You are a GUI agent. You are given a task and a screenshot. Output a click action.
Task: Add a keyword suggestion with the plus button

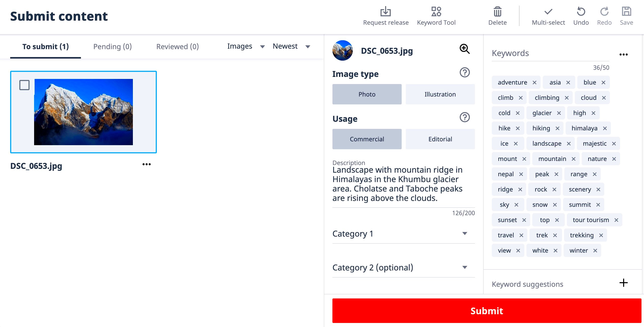click(623, 283)
